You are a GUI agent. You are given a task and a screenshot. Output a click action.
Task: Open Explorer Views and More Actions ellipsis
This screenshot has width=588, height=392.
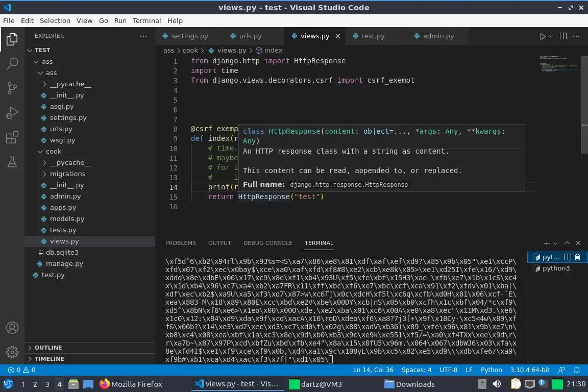(x=143, y=36)
